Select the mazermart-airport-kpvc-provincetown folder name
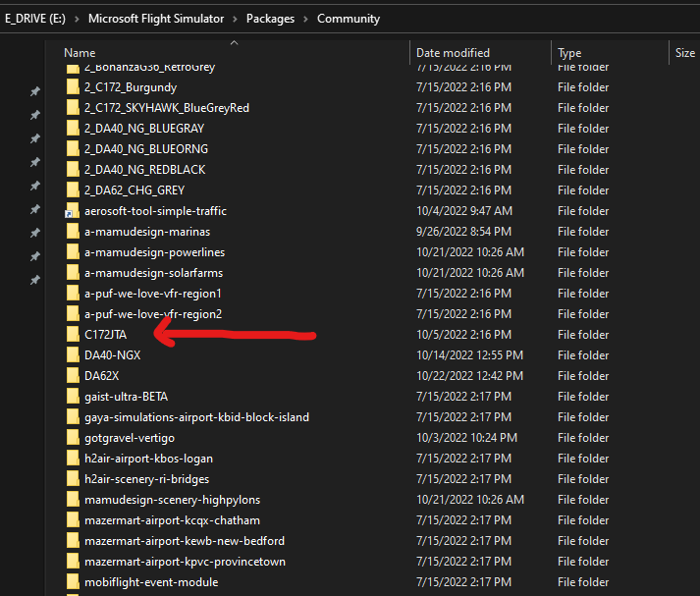 coord(185,562)
